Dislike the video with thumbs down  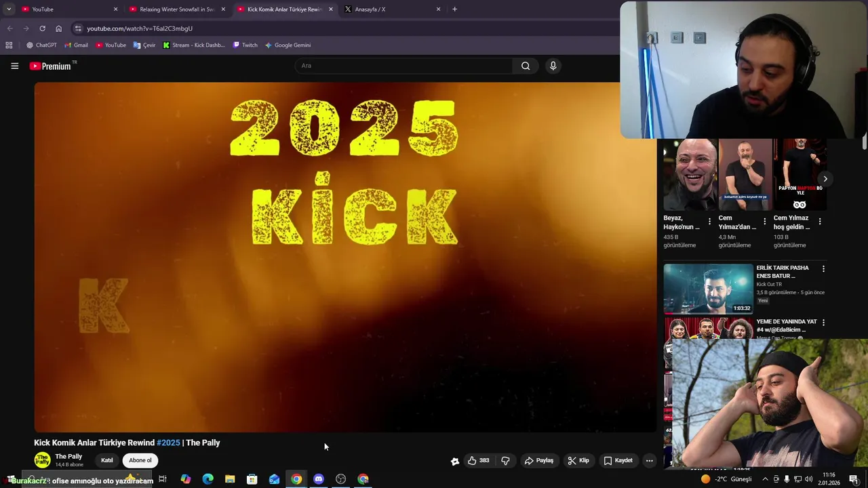pyautogui.click(x=505, y=460)
